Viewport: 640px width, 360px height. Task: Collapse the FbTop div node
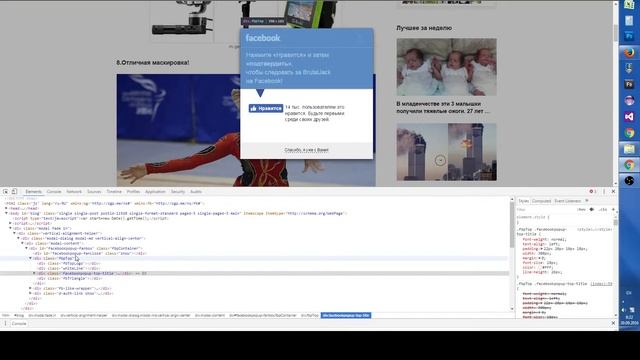[x=30, y=258]
